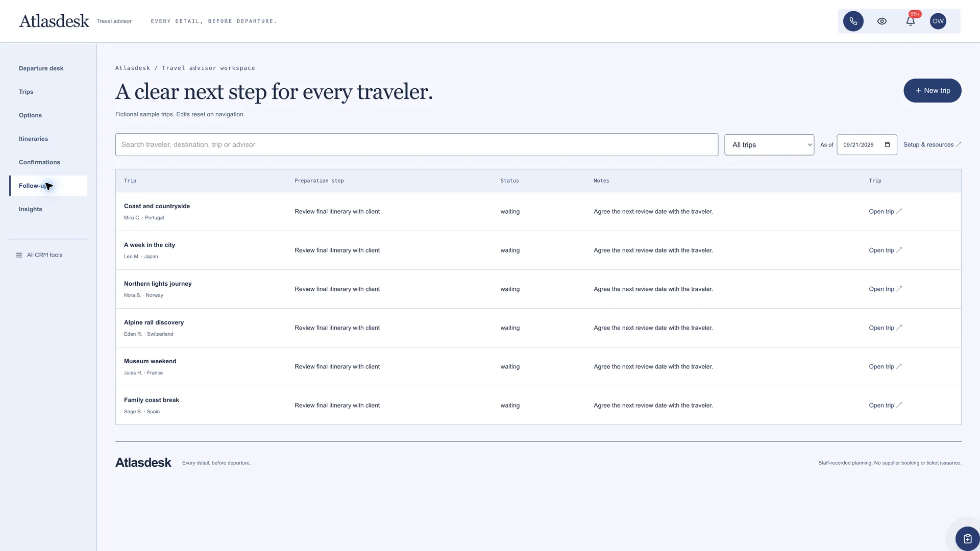This screenshot has width=980, height=551.
Task: Click the Atlasdesk logo in the header
Action: 54,21
